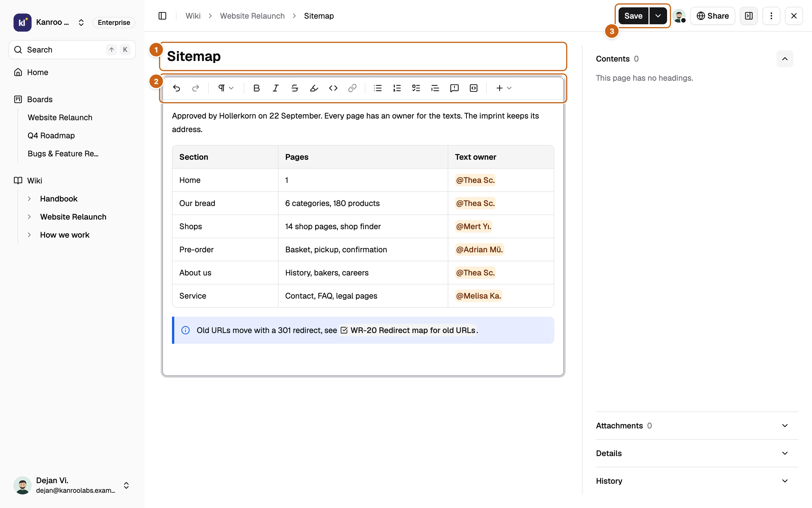Open the Website Relaunch board
The width and height of the screenshot is (812, 508).
(x=60, y=118)
